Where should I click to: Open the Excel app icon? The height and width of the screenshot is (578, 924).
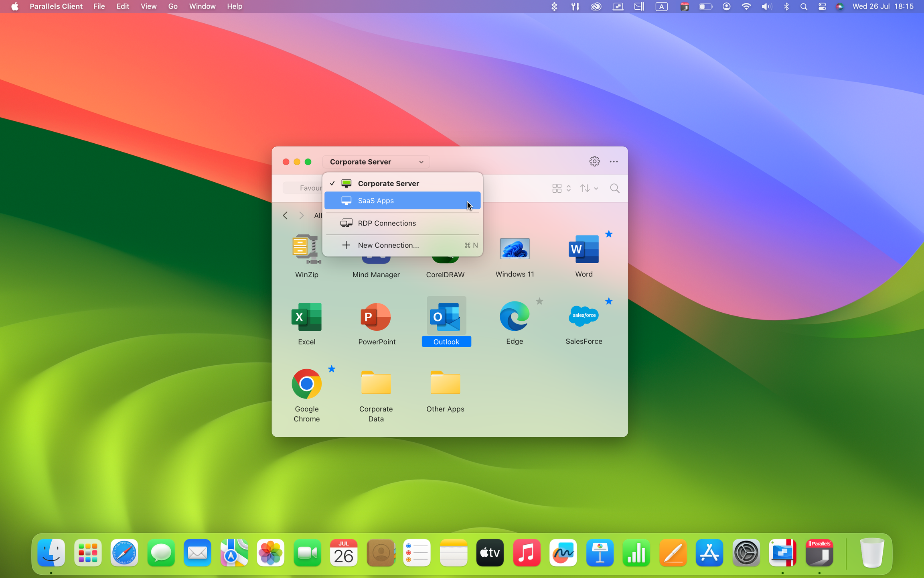[x=306, y=317]
